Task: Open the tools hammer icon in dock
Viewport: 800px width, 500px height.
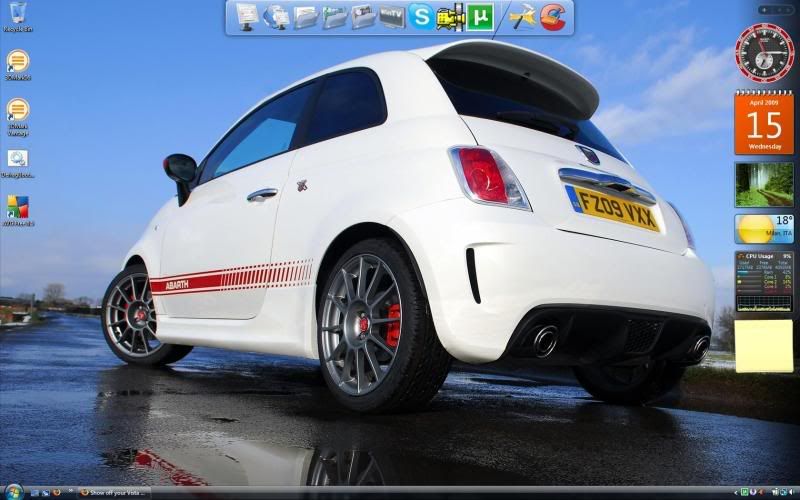Action: click(x=523, y=17)
